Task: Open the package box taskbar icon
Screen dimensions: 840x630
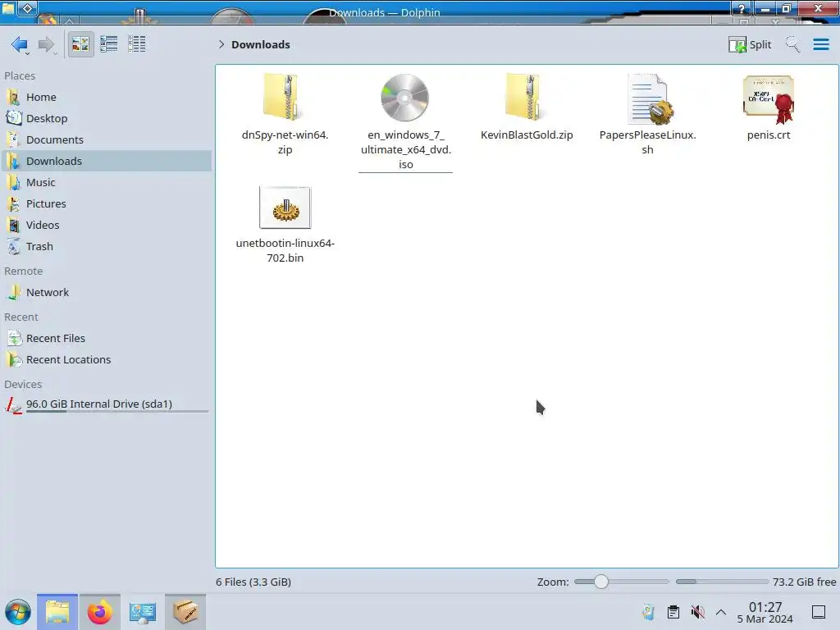Action: [185, 612]
